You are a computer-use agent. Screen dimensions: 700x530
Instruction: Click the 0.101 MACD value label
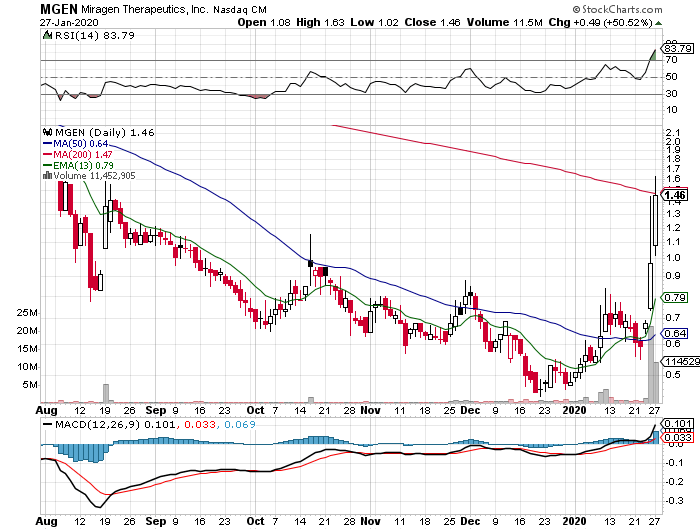(676, 424)
